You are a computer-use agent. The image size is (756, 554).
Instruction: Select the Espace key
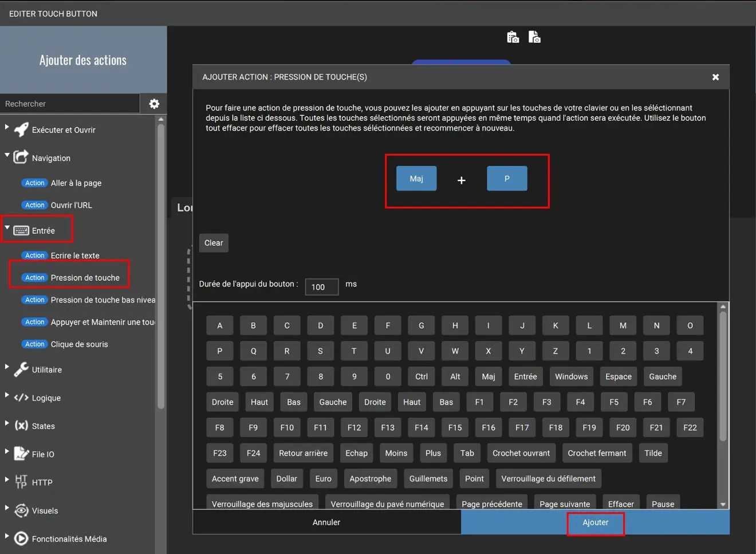[619, 376]
